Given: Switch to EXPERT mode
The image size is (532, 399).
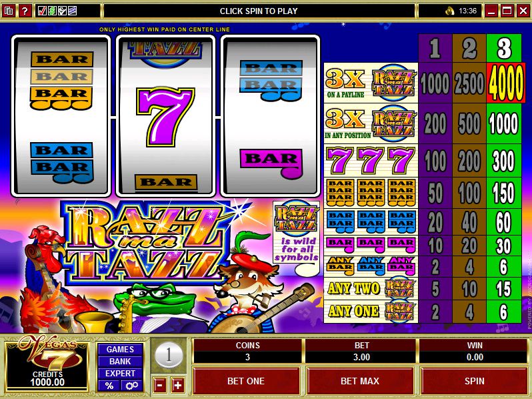Looking at the screenshot, I should click(120, 374).
